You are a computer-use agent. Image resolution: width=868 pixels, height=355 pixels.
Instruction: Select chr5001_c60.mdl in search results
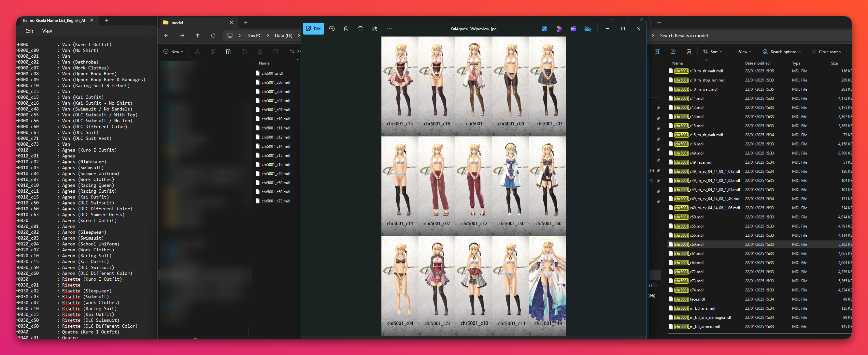[x=760, y=244]
